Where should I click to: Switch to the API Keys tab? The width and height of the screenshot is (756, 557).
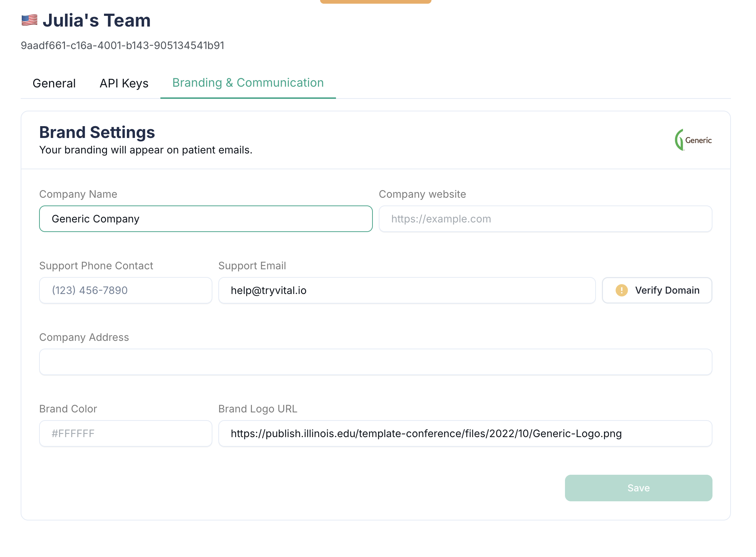click(124, 83)
